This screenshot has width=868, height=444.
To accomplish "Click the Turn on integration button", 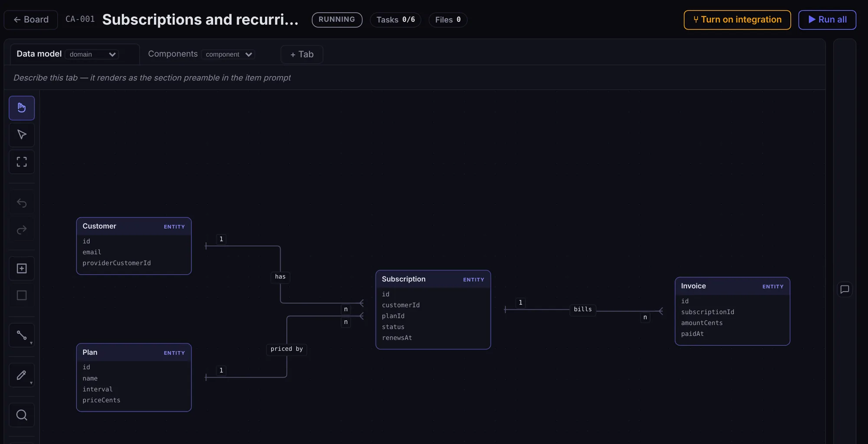I will pos(737,20).
